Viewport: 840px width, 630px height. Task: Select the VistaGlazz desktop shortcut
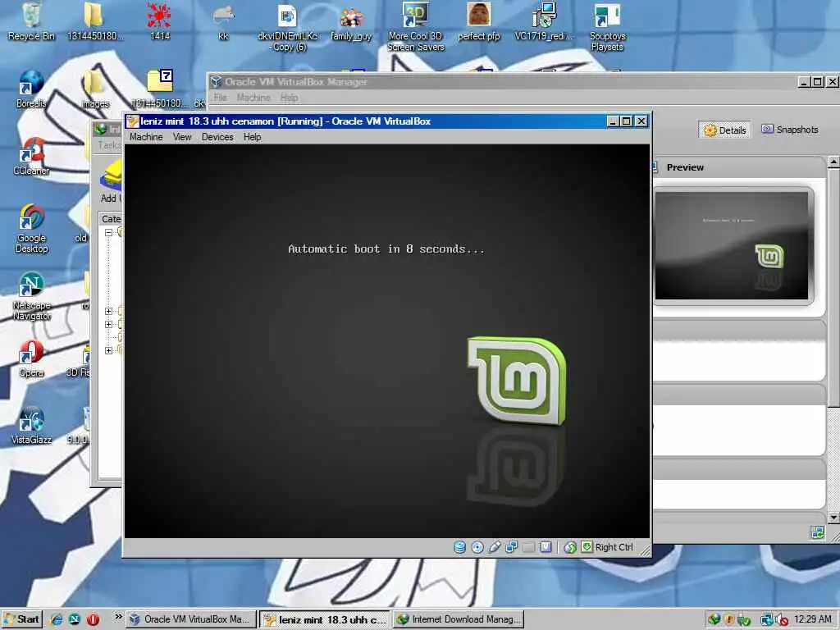32,426
